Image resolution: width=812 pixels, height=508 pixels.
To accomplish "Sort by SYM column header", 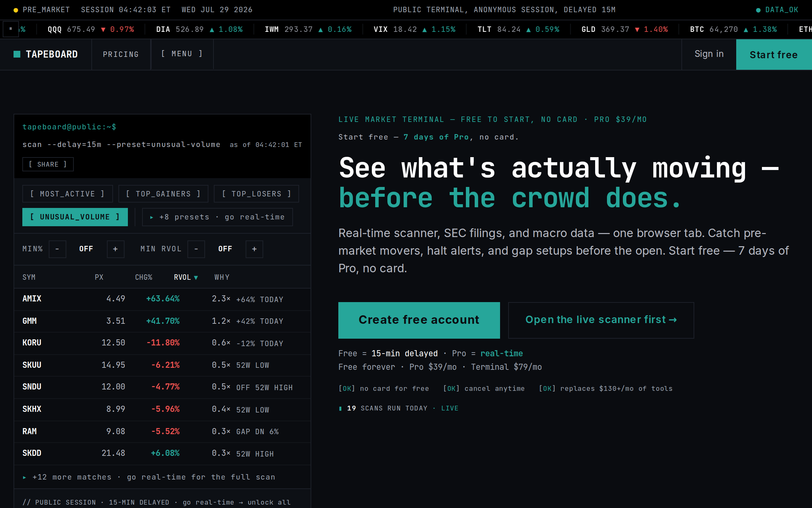I will 29,277.
